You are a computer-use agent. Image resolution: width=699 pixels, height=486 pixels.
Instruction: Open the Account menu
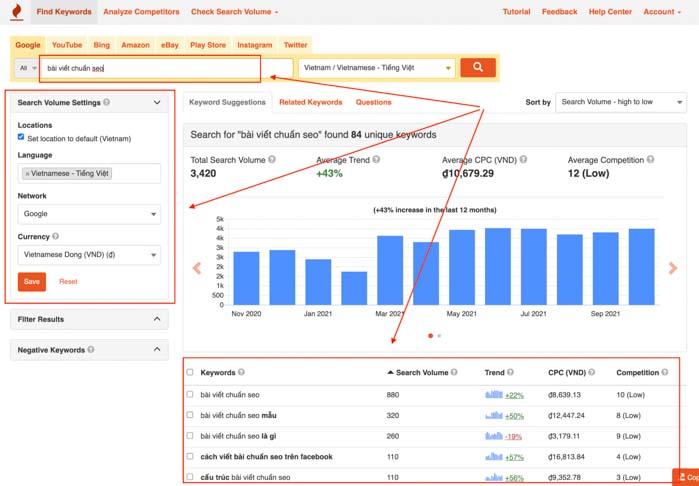coord(662,12)
